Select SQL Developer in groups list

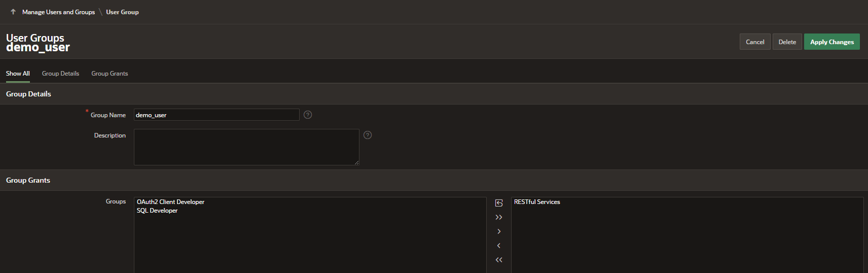(157, 211)
